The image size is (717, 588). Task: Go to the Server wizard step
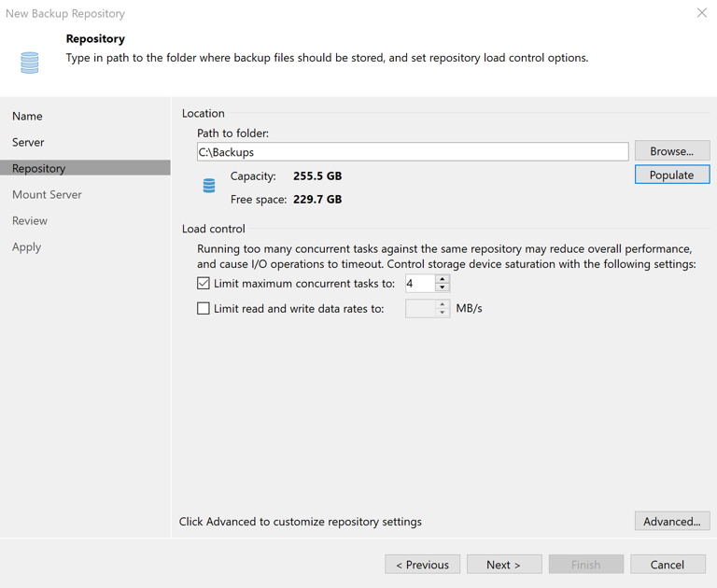28,142
